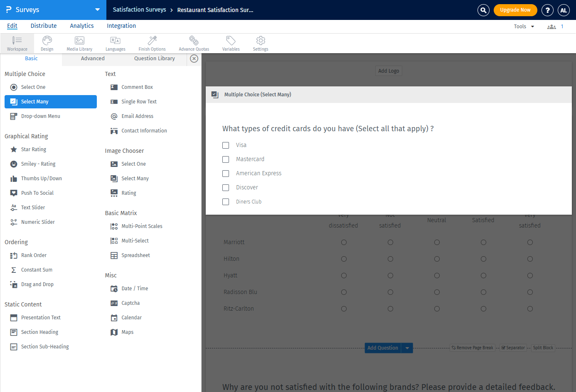The width and height of the screenshot is (576, 392).
Task: Click the Add Logo placeholder
Action: click(x=388, y=71)
